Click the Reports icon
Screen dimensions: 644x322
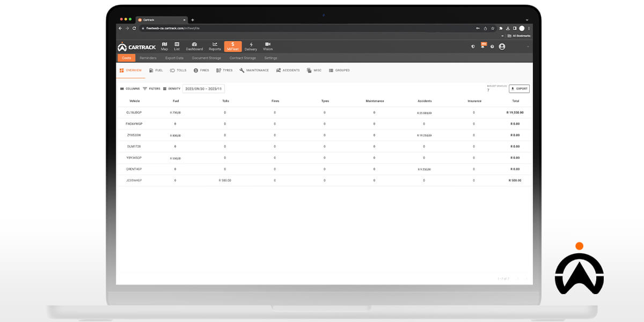(x=215, y=46)
